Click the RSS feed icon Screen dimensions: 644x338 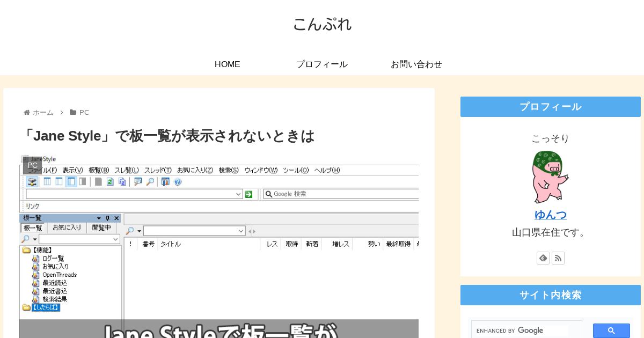coord(558,258)
